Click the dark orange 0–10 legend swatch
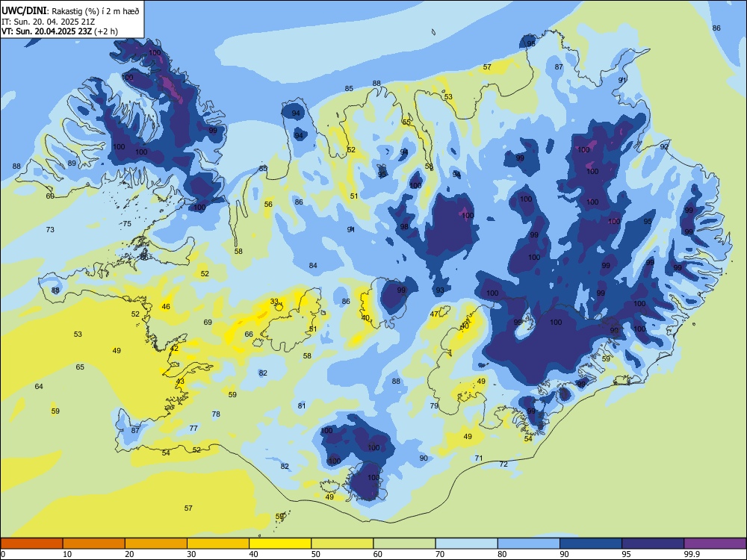The width and height of the screenshot is (747, 560). 31,544
